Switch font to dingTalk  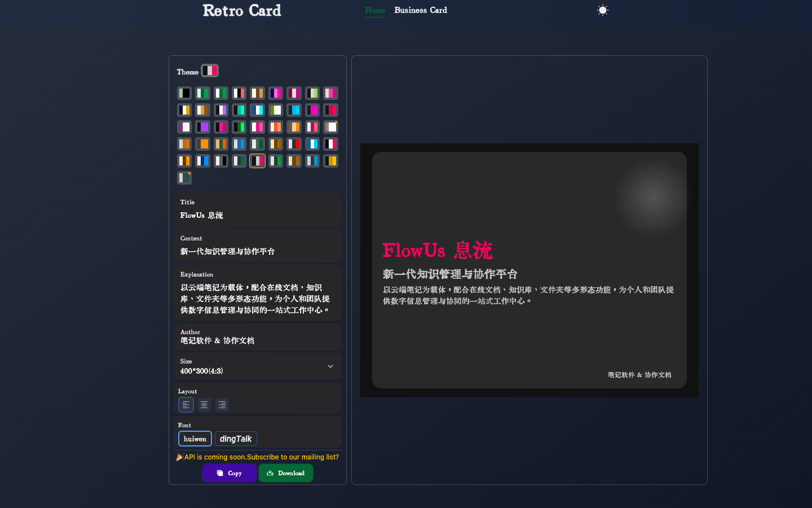[x=236, y=439]
